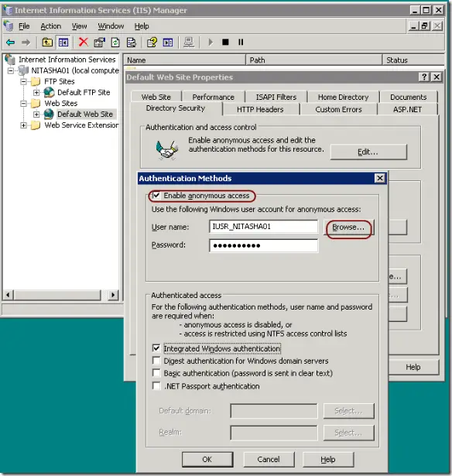Click the Web Sites folder icon
452x476 pixels.
36,103
